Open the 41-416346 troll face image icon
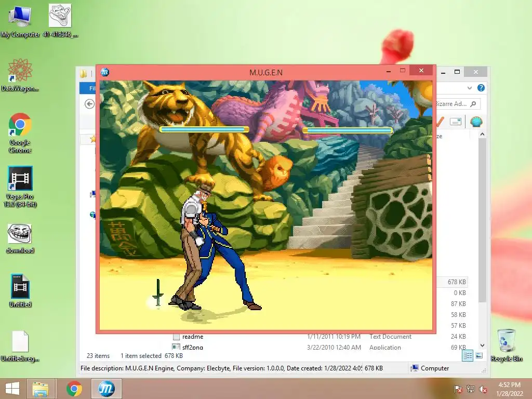 [60, 20]
